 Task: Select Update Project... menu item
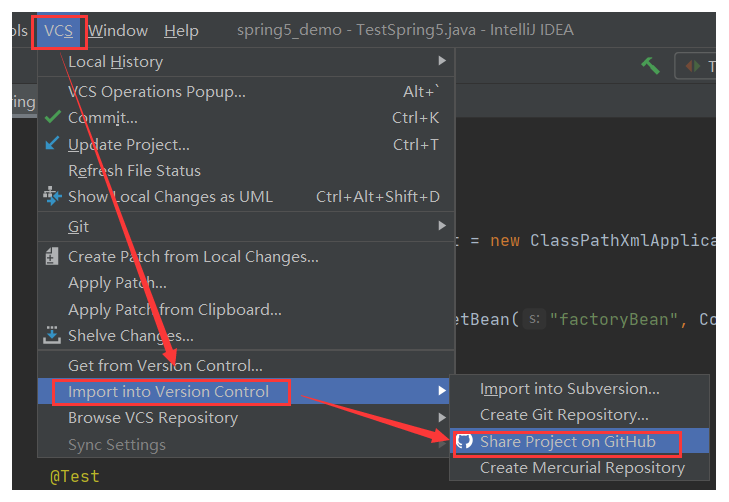click(x=246, y=145)
